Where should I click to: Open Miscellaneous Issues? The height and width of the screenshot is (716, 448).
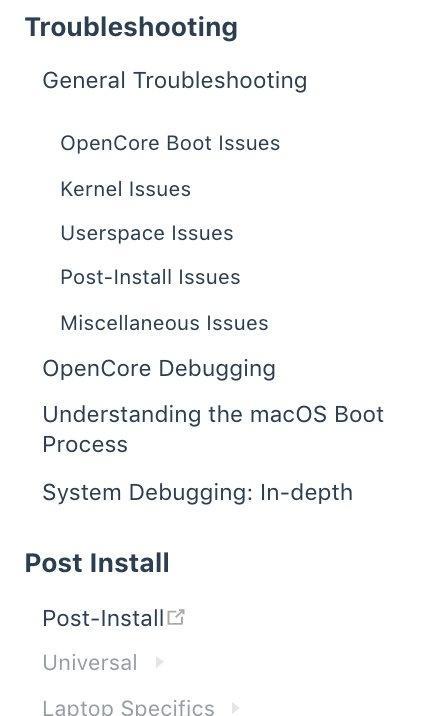click(164, 323)
